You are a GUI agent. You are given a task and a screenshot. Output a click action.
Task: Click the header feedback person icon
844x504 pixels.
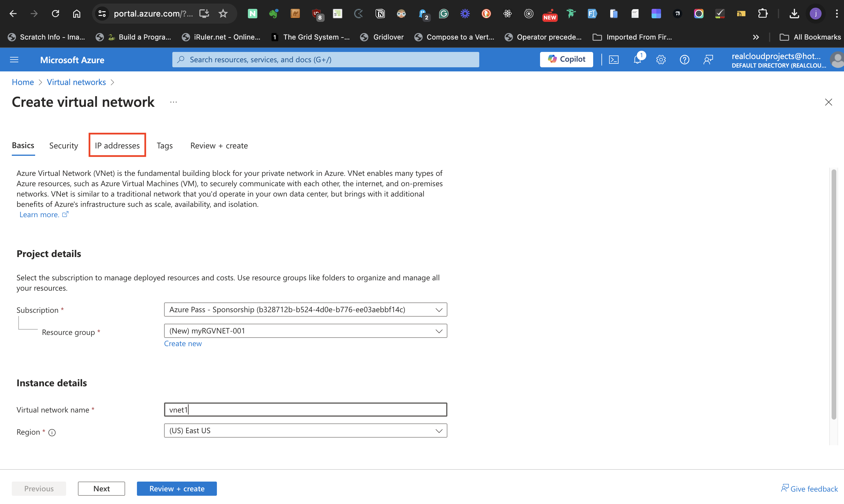coord(708,60)
